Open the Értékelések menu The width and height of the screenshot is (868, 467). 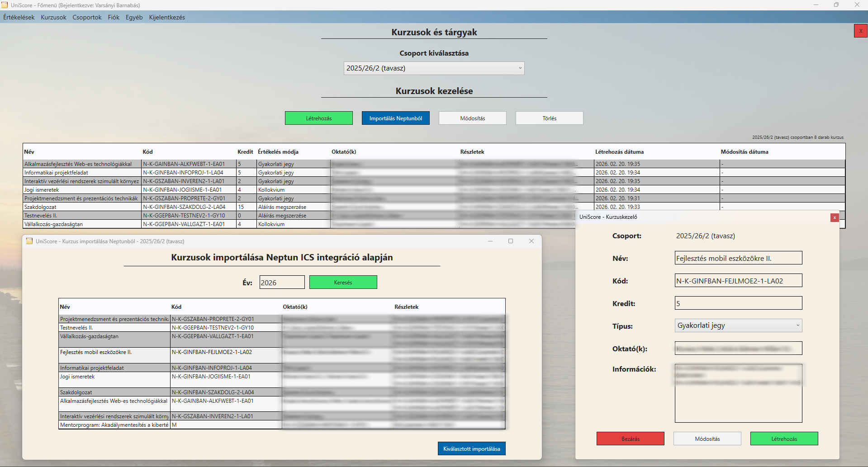click(x=18, y=17)
